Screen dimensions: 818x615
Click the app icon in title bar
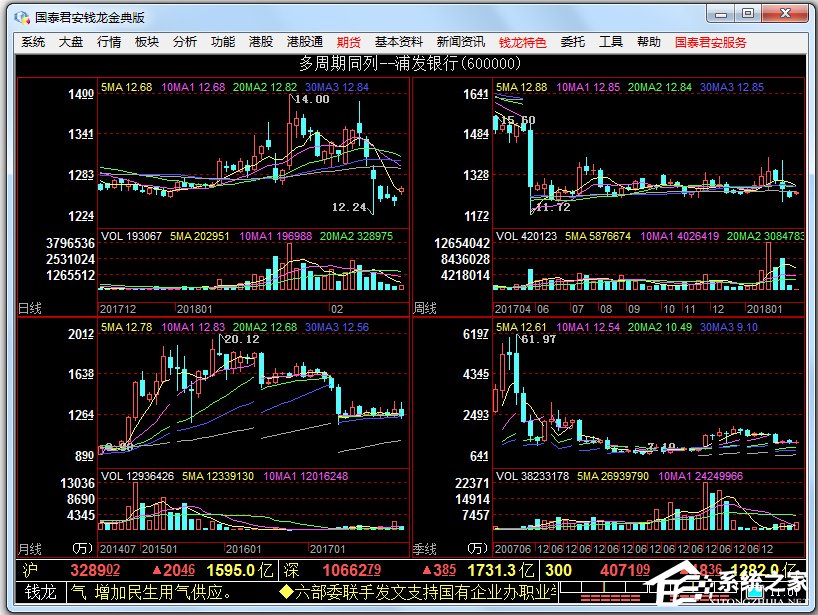[22, 17]
